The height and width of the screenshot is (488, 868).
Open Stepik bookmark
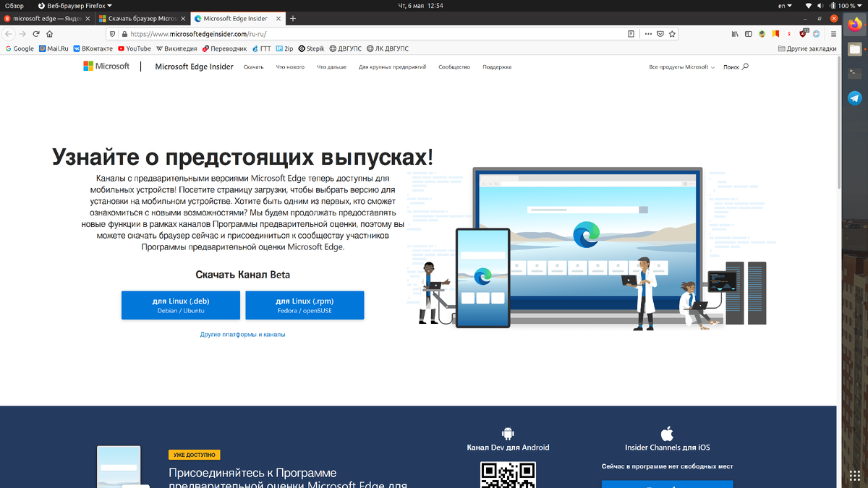pos(311,48)
